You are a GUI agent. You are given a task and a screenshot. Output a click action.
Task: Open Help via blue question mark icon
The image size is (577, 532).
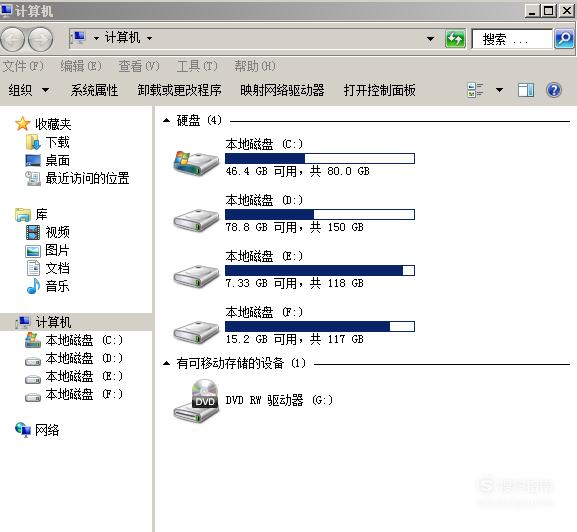click(x=554, y=90)
